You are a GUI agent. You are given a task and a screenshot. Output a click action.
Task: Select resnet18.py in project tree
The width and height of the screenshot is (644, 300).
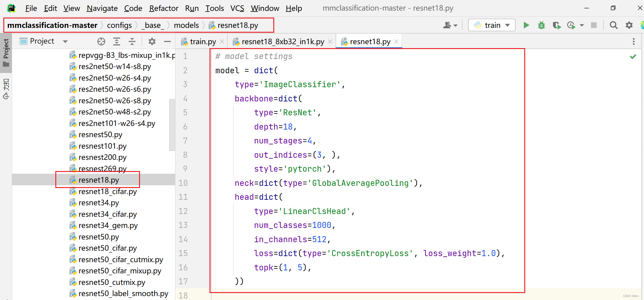pos(99,180)
